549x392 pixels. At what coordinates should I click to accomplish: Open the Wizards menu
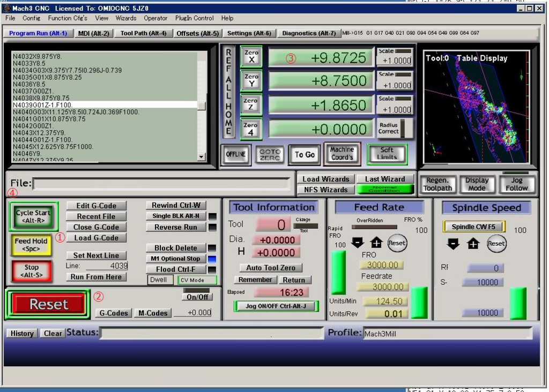pos(125,18)
